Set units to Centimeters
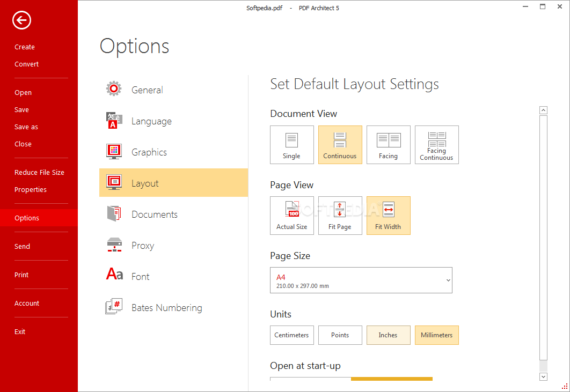Screen dimensions: 570x392 pyautogui.click(x=291, y=335)
